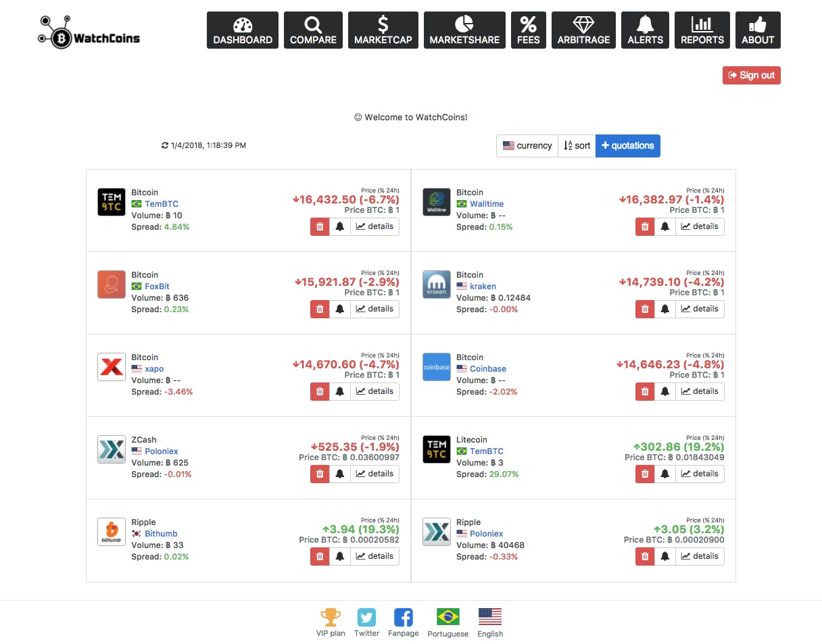
Task: Set an alert bell for TemBTC Bitcoin
Action: (x=340, y=227)
